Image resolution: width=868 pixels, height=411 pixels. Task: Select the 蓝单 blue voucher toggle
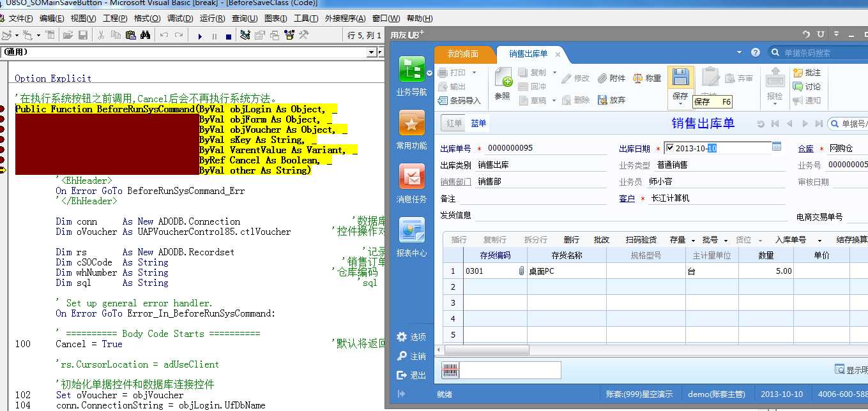478,123
